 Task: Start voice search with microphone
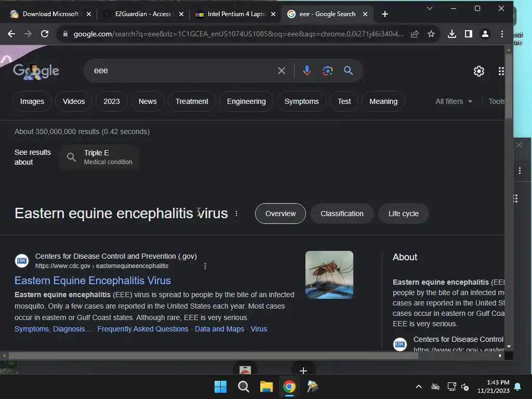tap(307, 71)
